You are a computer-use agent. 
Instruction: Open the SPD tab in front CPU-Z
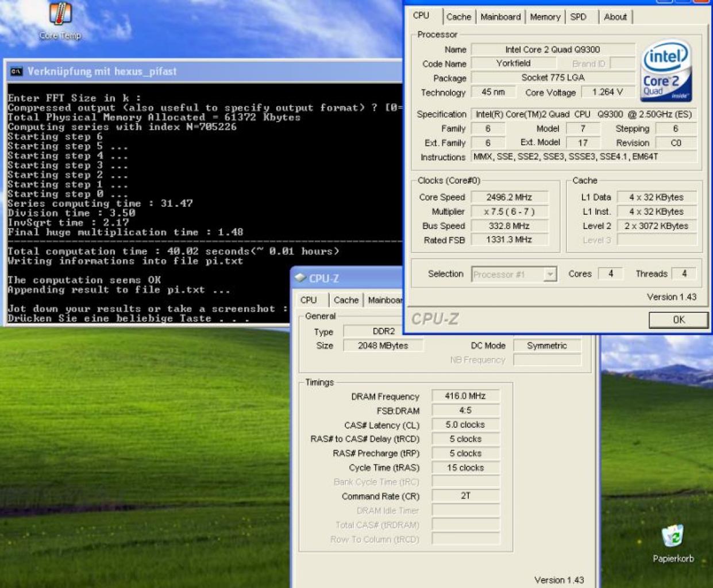click(x=578, y=17)
